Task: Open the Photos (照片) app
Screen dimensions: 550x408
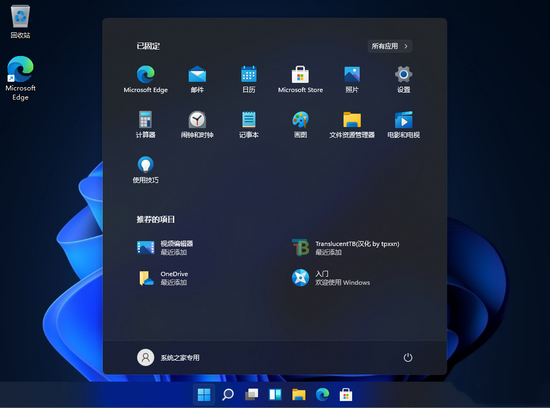Action: (x=352, y=79)
